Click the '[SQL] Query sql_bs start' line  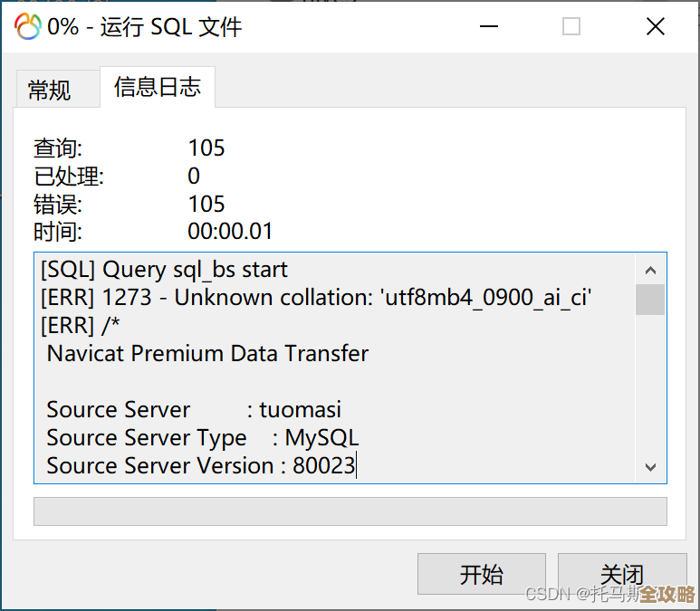[x=164, y=270]
